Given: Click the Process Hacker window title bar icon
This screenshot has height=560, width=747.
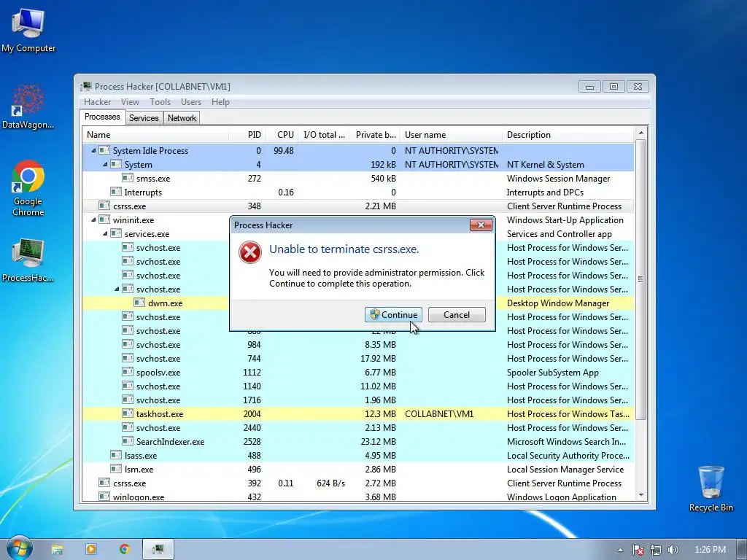Looking at the screenshot, I should click(x=86, y=86).
